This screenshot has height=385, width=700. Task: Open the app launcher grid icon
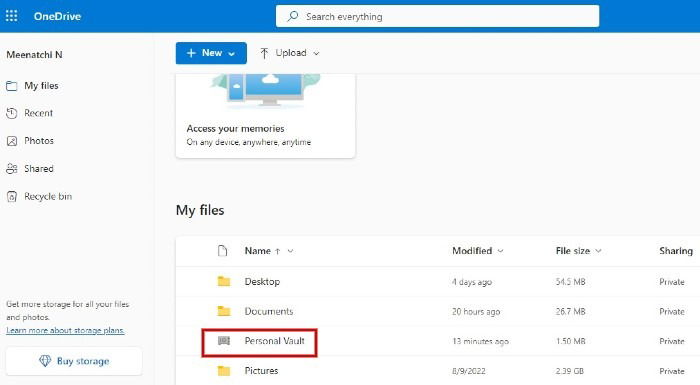pos(12,16)
